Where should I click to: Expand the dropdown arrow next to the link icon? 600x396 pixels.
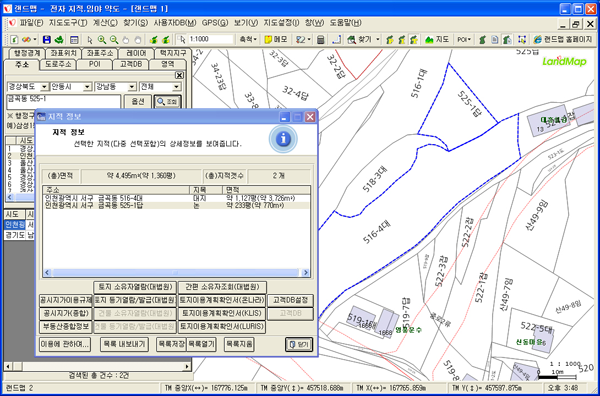coord(35,39)
